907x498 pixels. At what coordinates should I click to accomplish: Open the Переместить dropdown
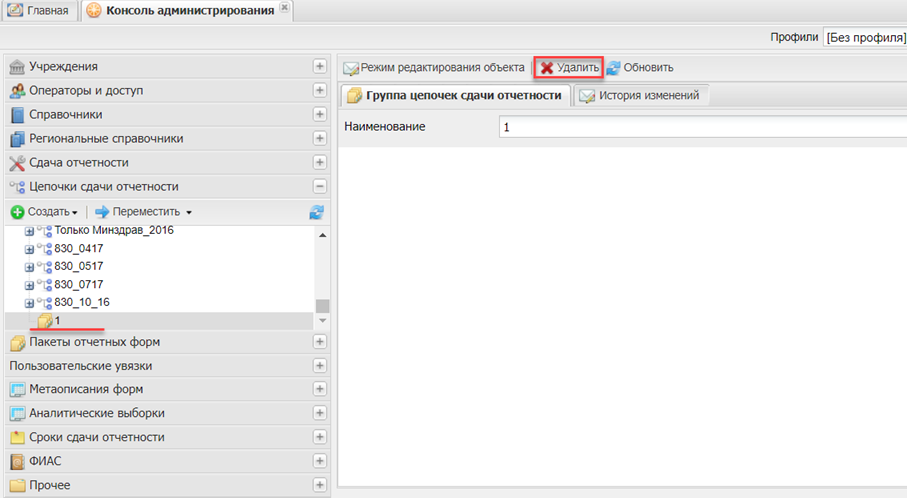point(188,212)
